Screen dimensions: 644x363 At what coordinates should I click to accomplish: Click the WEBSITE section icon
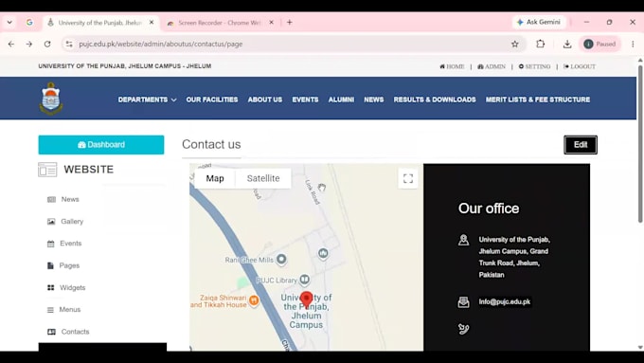click(47, 170)
